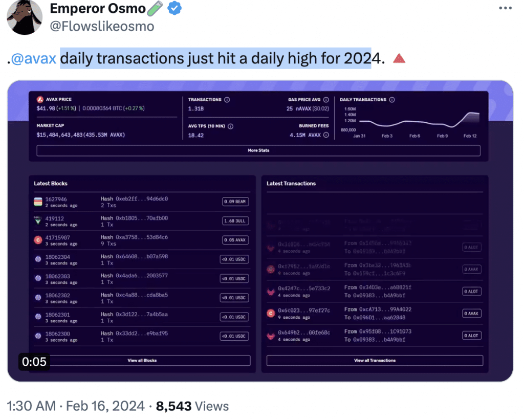Click the Emperor Osmo display name
The width and height of the screenshot is (524, 420).
[x=98, y=8]
